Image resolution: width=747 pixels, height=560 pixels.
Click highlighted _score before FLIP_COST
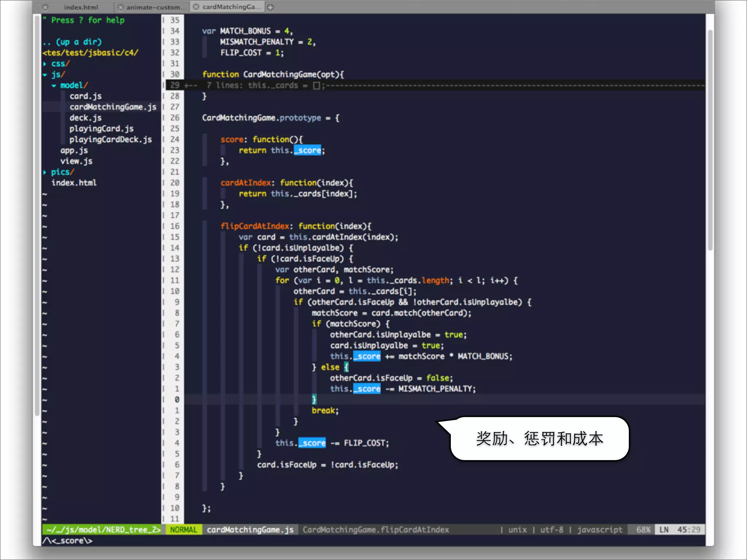pos(312,443)
